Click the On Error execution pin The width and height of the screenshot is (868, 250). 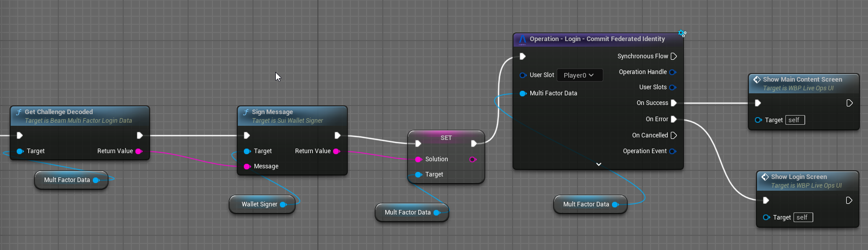[x=674, y=119]
